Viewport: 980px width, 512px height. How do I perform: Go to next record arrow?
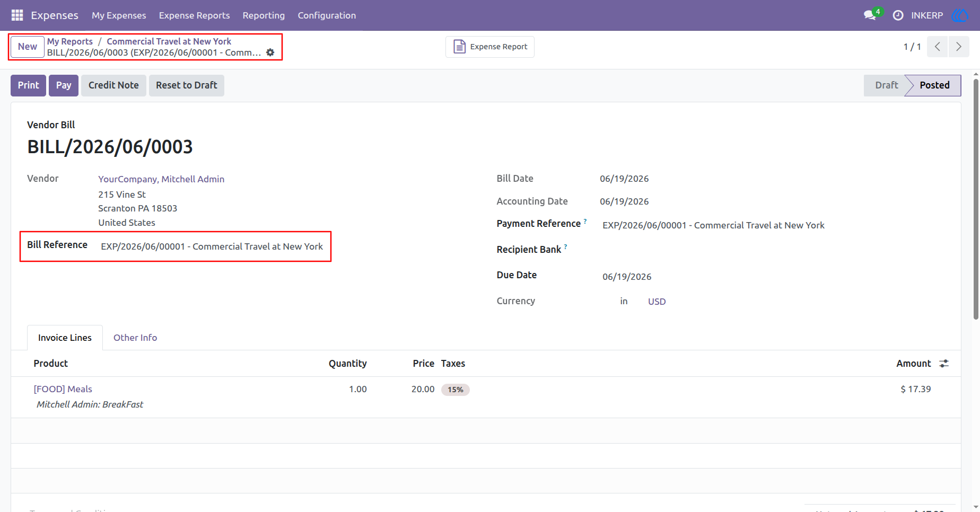[959, 47]
